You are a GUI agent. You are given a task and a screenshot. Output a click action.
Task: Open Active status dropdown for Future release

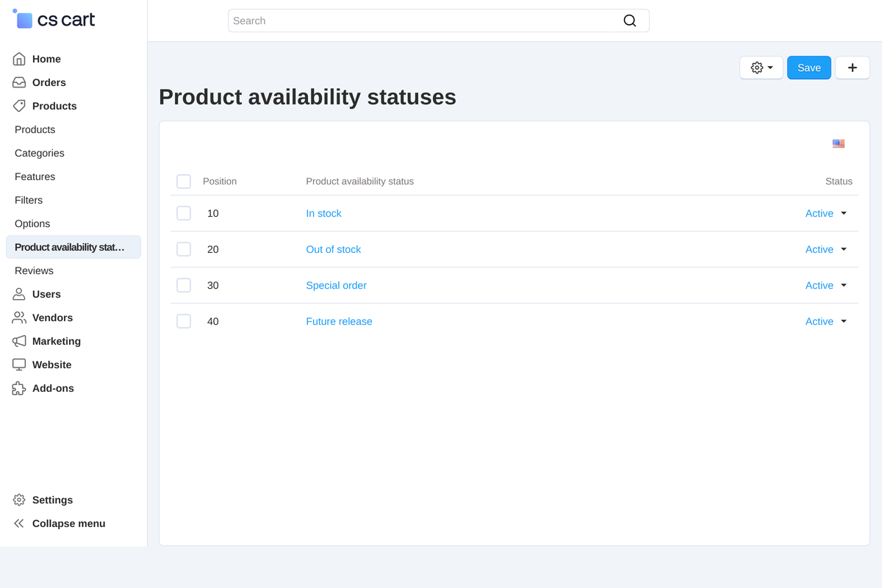[826, 321]
